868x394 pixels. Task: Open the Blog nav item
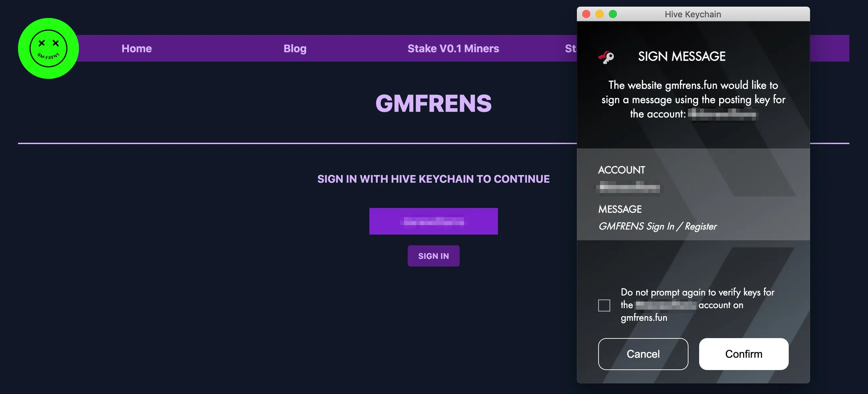(295, 49)
